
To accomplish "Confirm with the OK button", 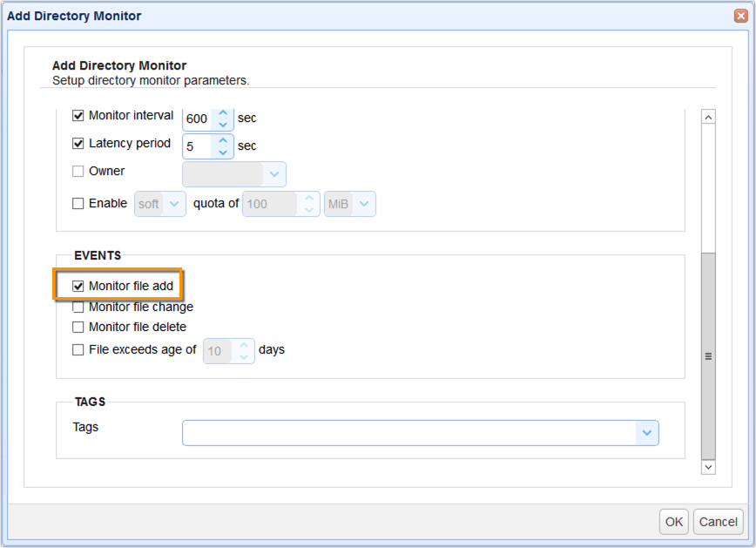I will coord(673,521).
